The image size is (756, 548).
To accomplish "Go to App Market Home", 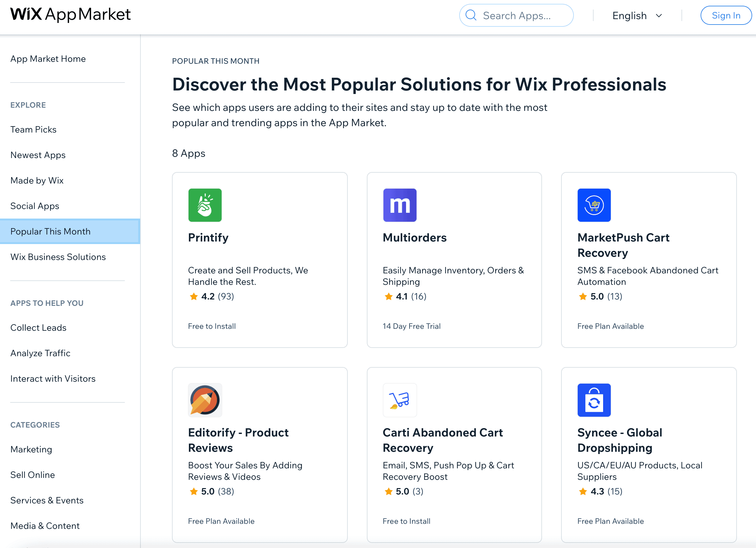I will click(x=48, y=59).
